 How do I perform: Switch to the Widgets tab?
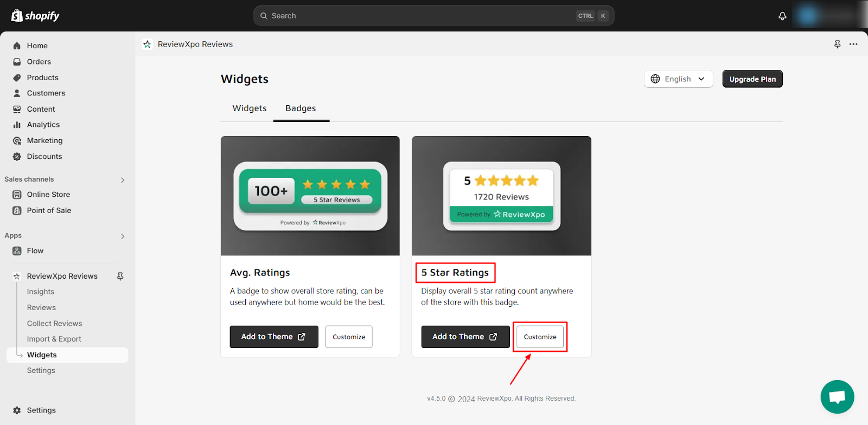point(250,108)
